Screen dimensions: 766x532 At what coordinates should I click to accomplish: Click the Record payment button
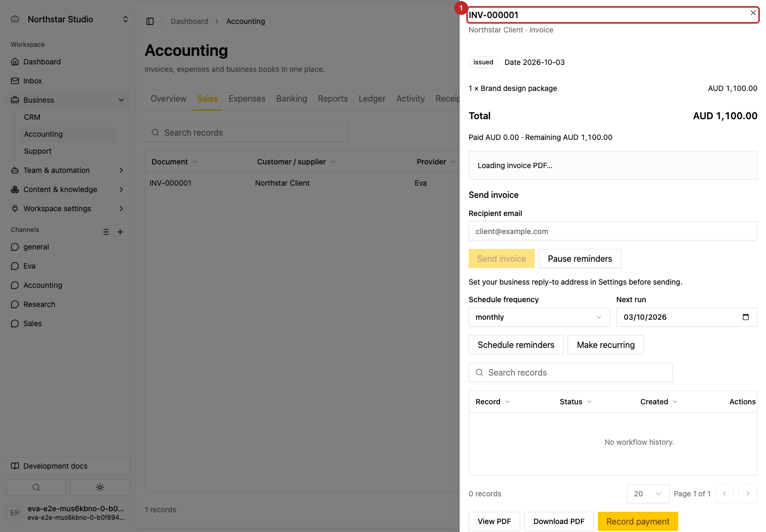[x=638, y=521]
